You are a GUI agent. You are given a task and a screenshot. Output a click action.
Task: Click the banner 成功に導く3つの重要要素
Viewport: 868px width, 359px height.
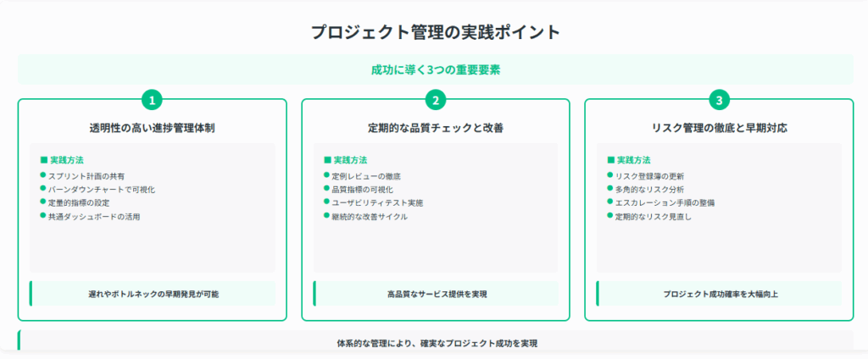point(436,69)
